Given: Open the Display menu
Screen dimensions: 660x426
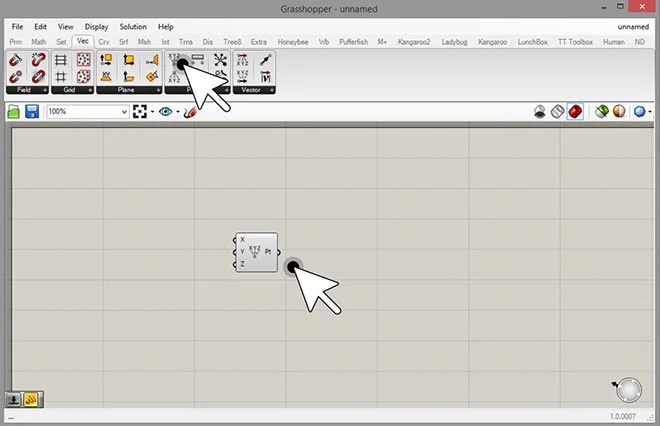Looking at the screenshot, I should (96, 27).
